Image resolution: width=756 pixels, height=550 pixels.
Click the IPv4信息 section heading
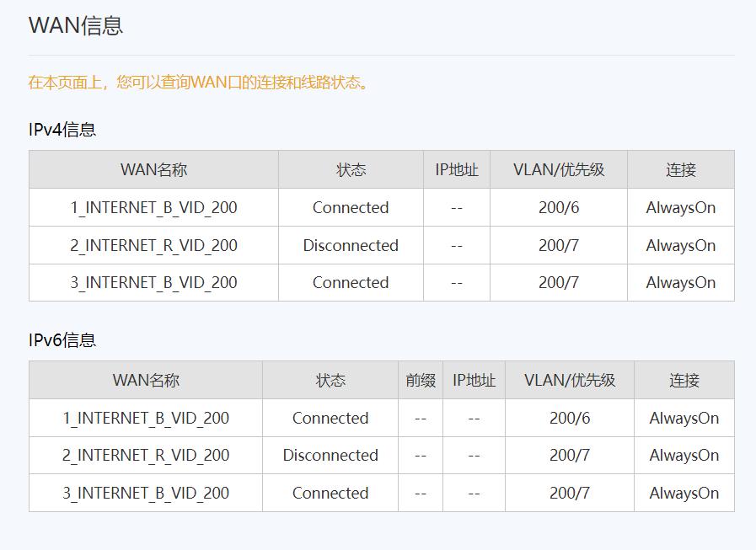tap(62, 130)
